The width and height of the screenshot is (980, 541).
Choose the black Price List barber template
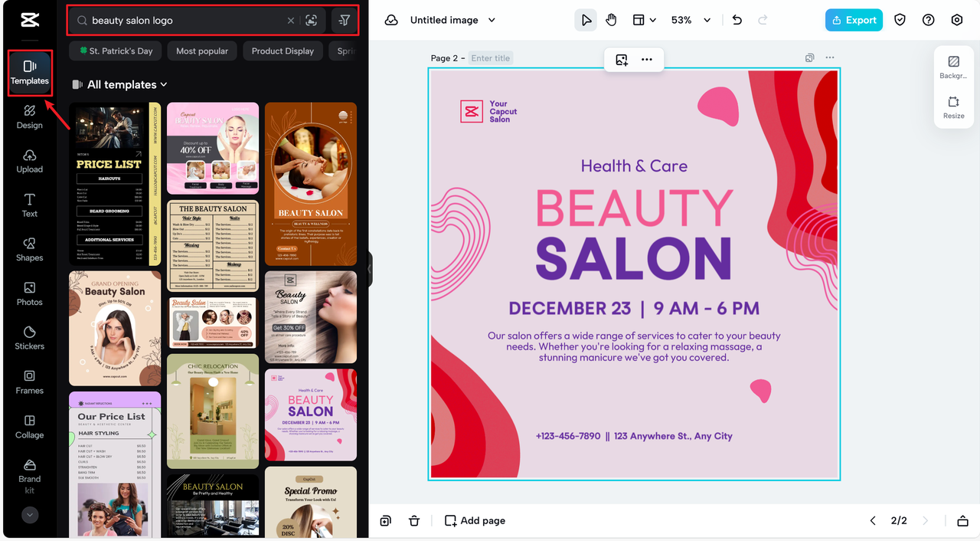(x=115, y=184)
